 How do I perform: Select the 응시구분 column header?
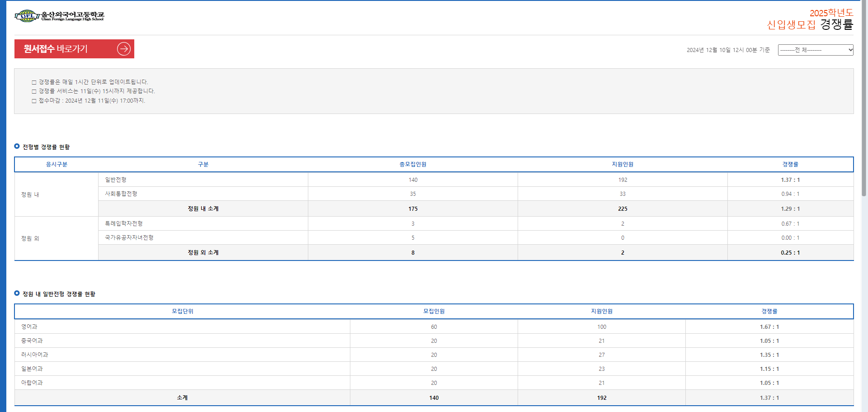[x=57, y=165]
